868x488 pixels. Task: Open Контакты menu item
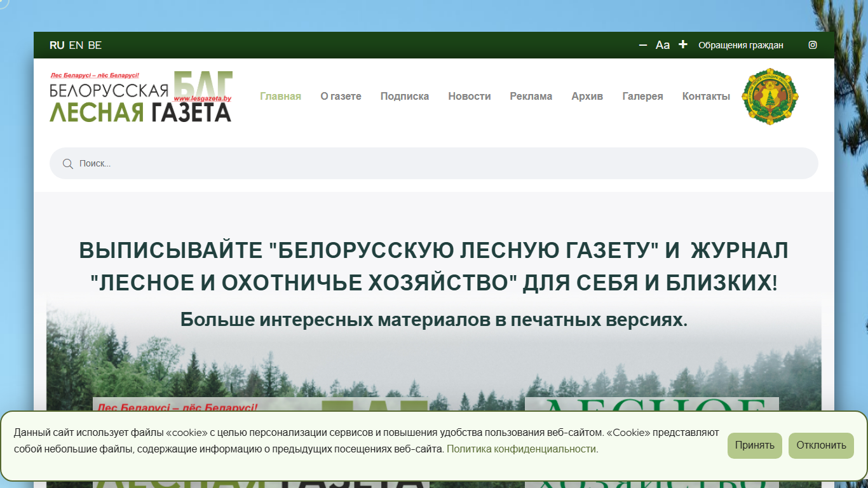(x=706, y=97)
